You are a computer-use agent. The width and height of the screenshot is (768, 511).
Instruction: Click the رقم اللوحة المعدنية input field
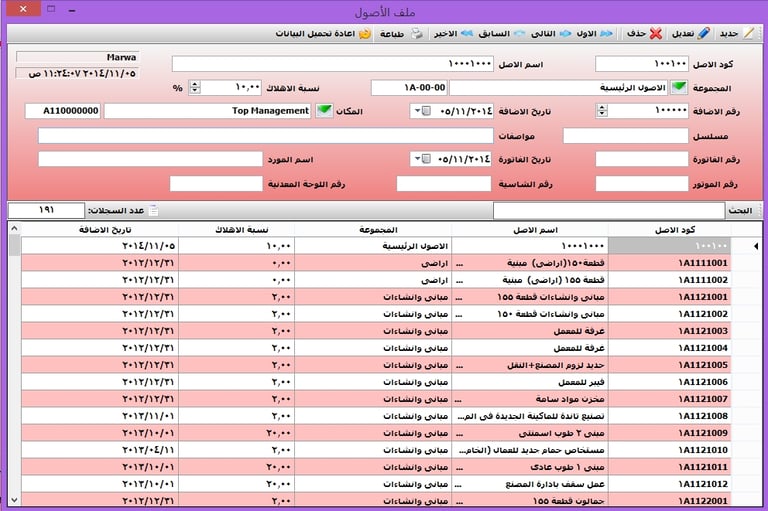216,184
